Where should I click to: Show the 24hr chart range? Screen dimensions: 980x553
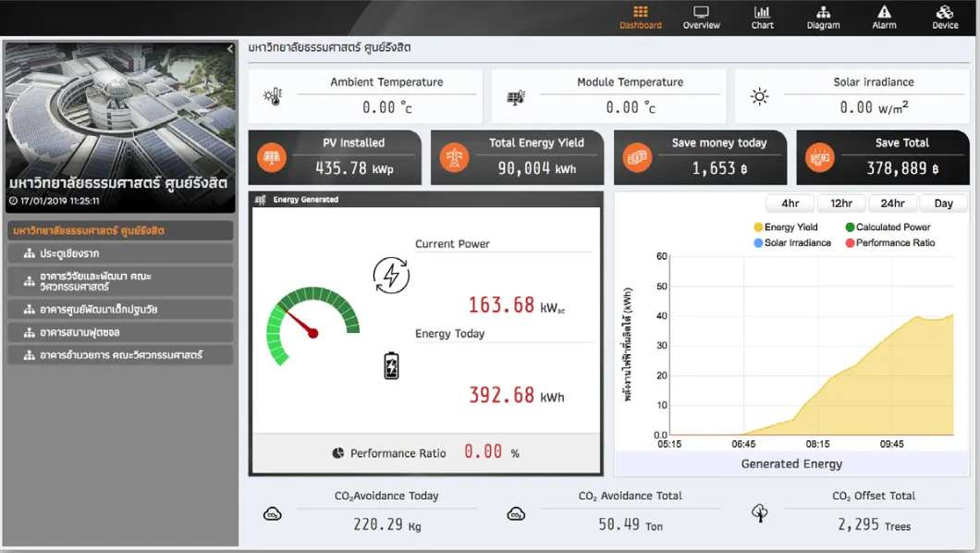click(892, 203)
